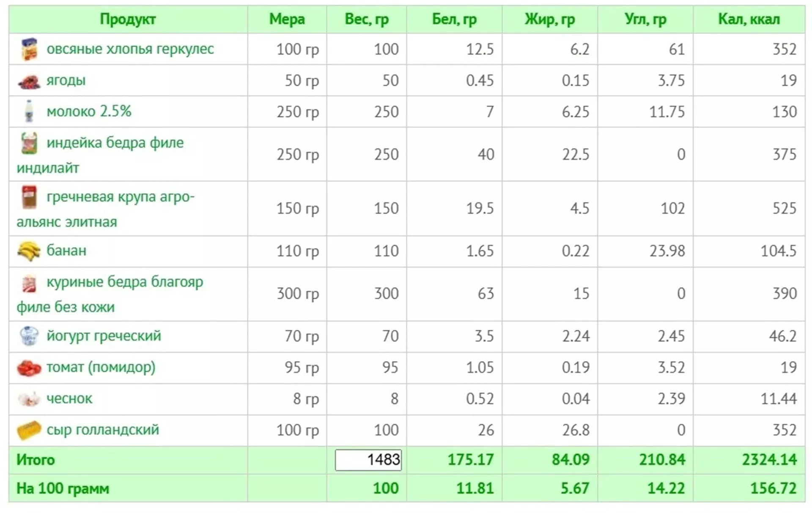Click the oat flakes package icon
Screen dimensions: 812x513
(29, 49)
